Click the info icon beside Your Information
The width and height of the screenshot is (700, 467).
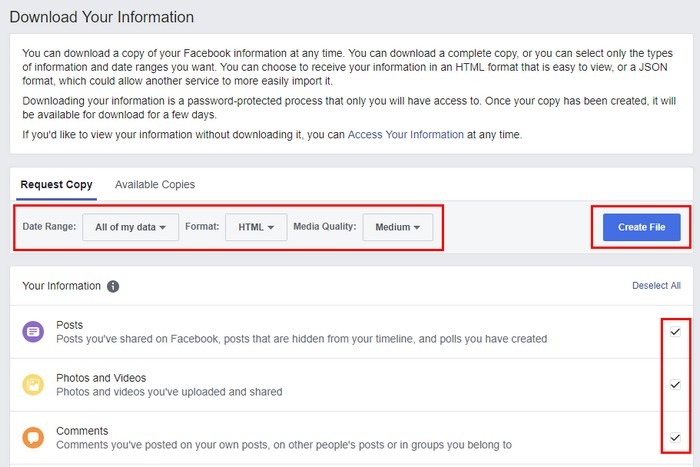pyautogui.click(x=113, y=286)
